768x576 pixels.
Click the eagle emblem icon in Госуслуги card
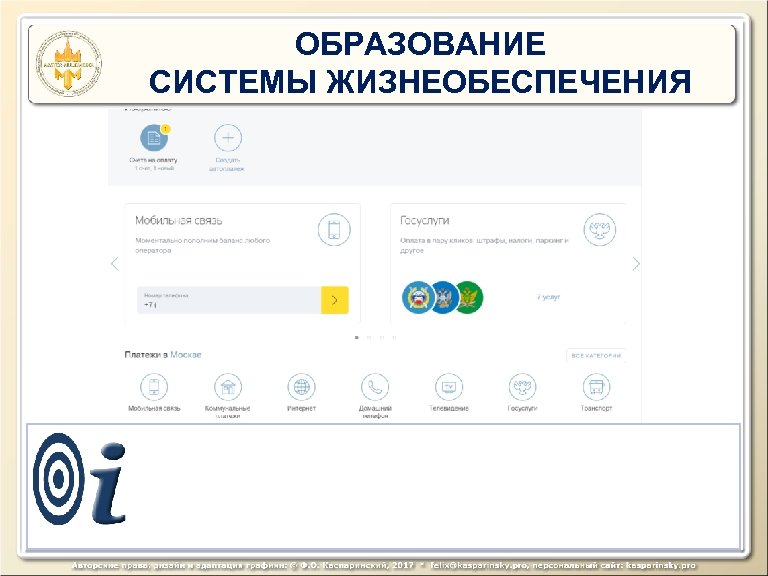point(600,229)
